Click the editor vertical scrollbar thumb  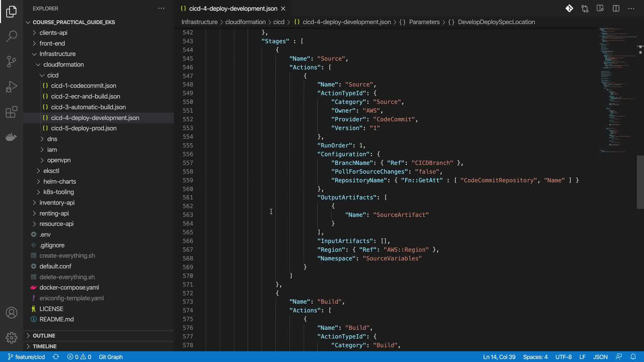640,182
